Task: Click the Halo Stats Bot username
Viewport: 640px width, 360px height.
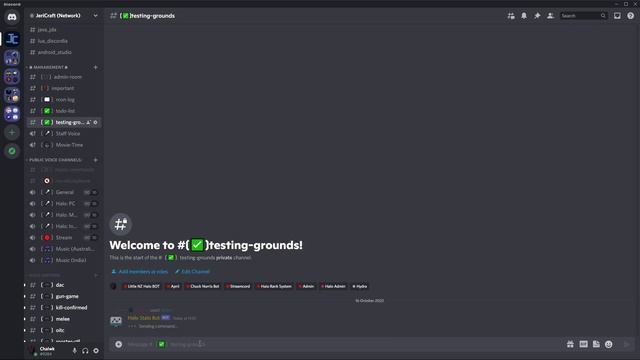Action: click(144, 318)
